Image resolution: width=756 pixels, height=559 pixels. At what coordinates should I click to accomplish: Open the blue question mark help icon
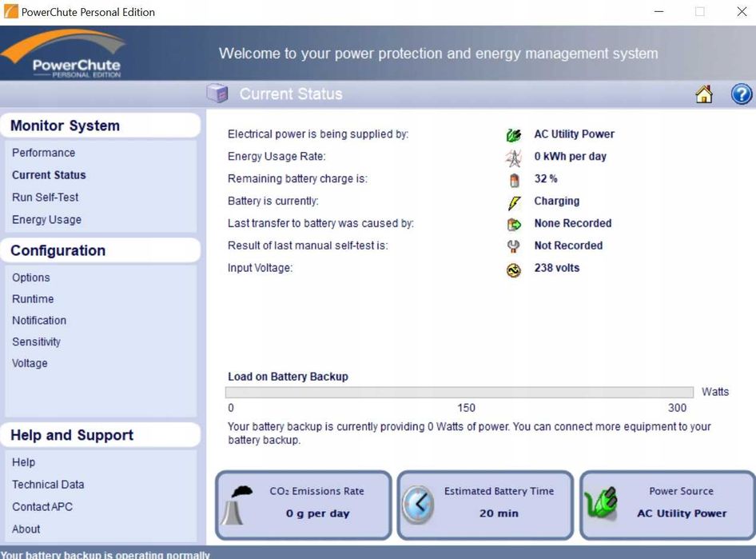point(741,94)
